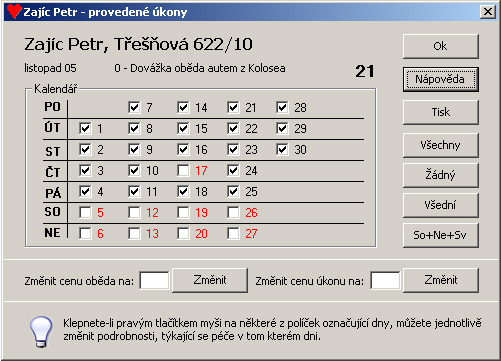The width and height of the screenshot is (501, 361).
Task: Check day 27 checkbox
Action: tap(233, 233)
